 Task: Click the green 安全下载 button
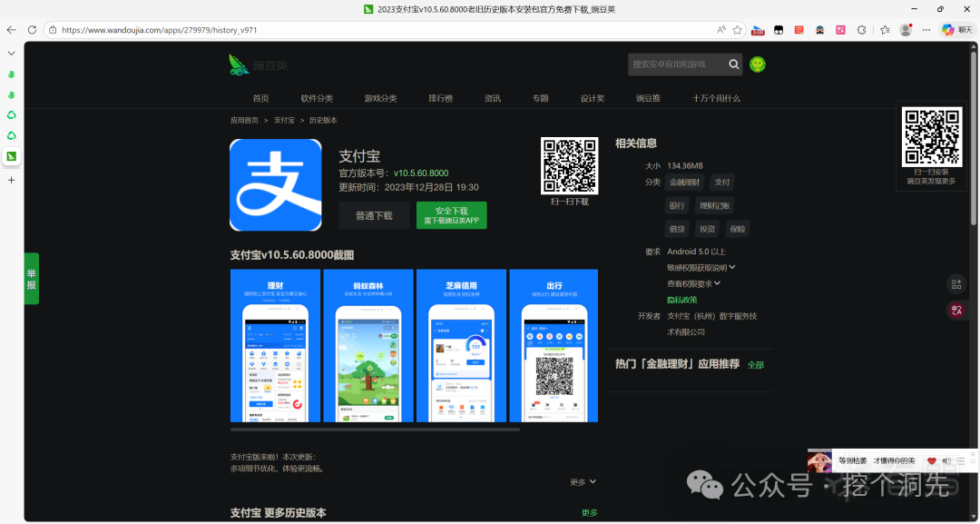[452, 215]
